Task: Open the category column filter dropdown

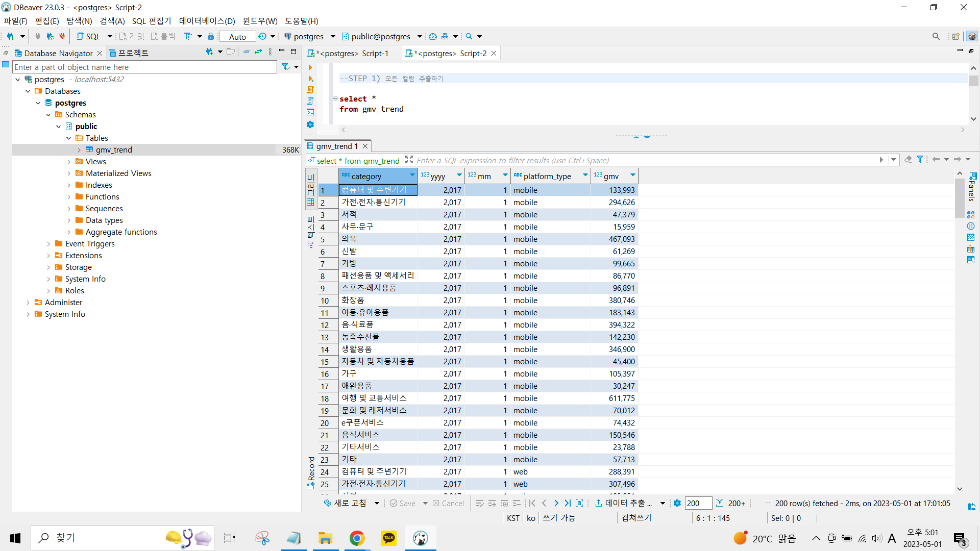Action: click(x=412, y=176)
